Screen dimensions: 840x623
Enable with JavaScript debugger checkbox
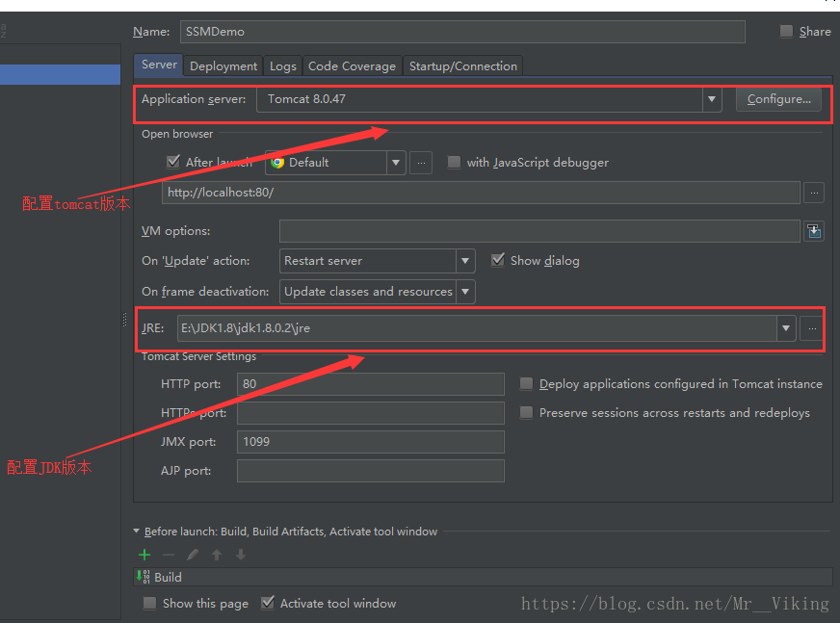click(x=454, y=162)
